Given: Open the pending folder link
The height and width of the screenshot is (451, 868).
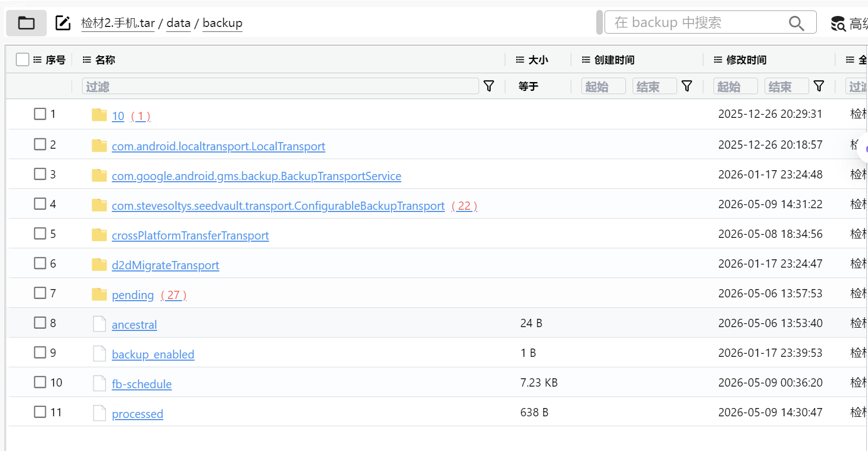Looking at the screenshot, I should pyautogui.click(x=133, y=295).
